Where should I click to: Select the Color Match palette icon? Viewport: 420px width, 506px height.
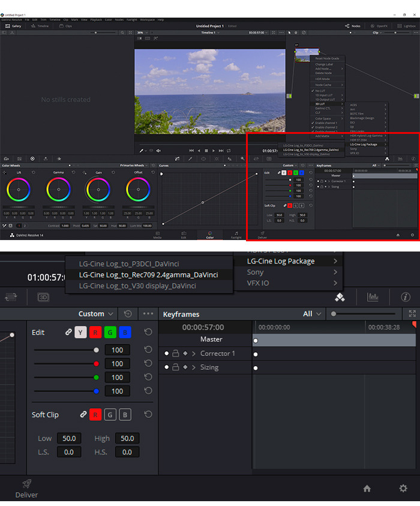tap(19, 159)
